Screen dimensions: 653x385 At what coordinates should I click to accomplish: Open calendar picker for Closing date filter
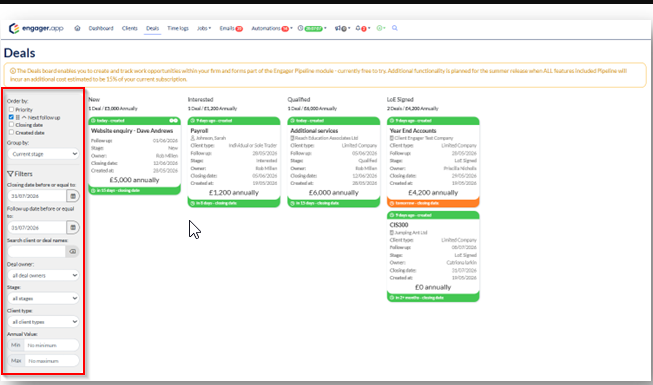(73, 196)
